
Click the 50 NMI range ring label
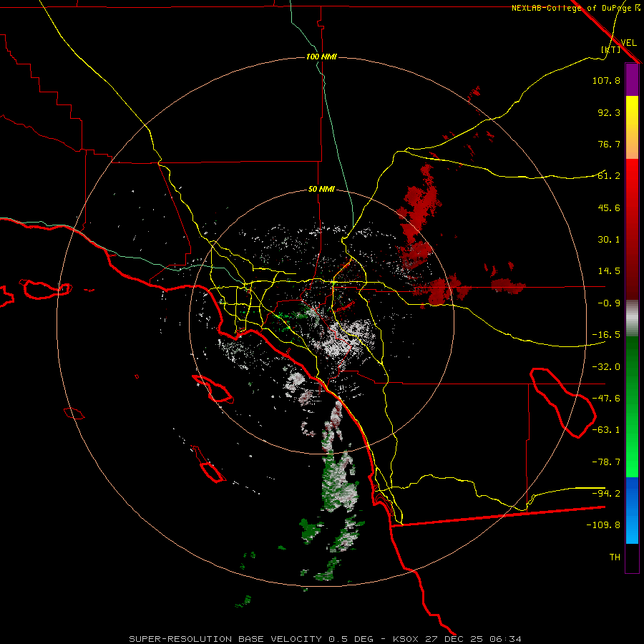pyautogui.click(x=321, y=190)
